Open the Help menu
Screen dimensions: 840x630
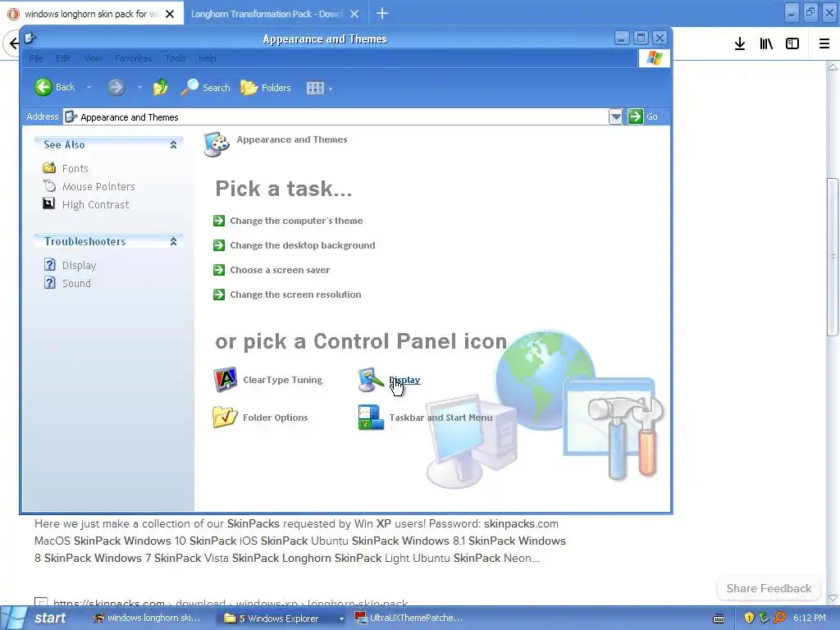(x=208, y=58)
